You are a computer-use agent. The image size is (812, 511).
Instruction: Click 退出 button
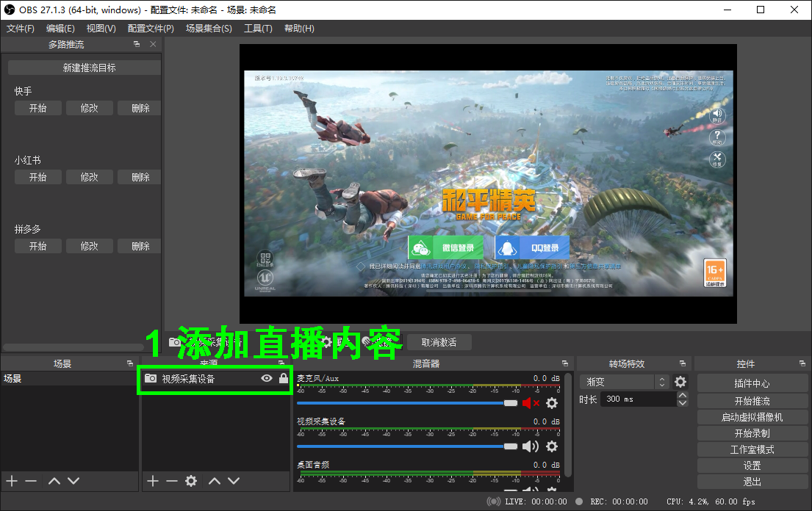(x=752, y=482)
